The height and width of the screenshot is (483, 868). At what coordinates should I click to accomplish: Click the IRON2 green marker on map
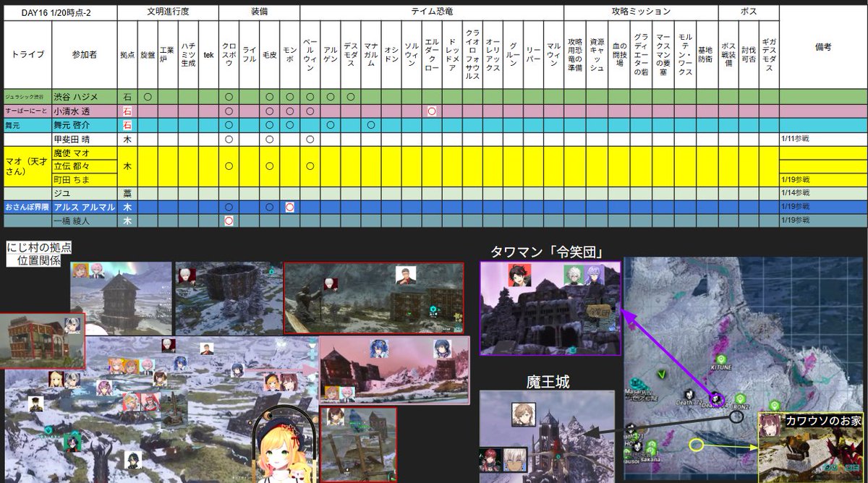click(x=741, y=398)
